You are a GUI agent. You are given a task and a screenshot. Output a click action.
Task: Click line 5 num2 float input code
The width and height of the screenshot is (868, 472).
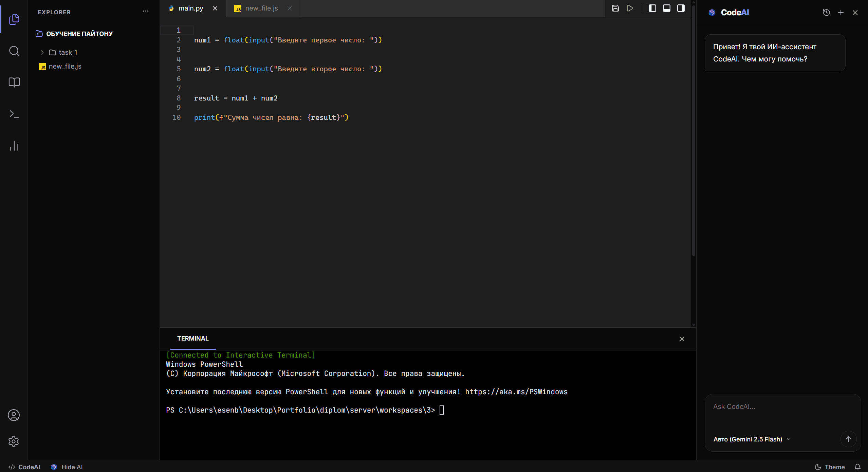288,69
